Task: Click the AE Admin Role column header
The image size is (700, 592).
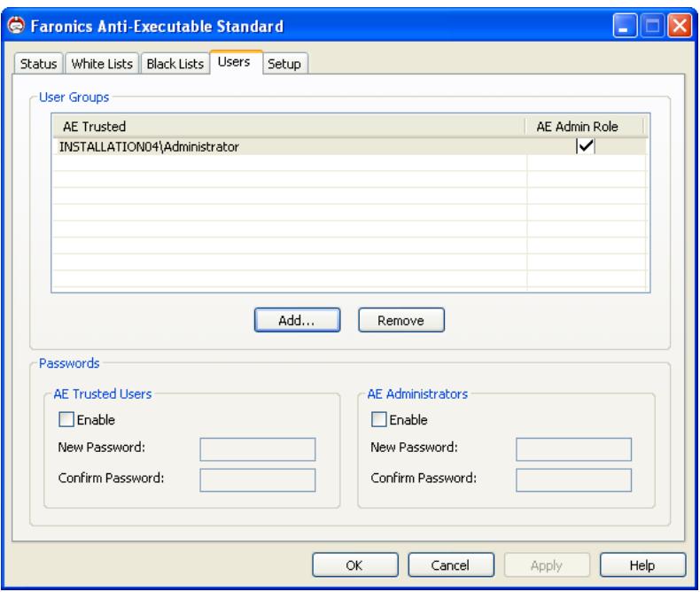Action: (585, 127)
